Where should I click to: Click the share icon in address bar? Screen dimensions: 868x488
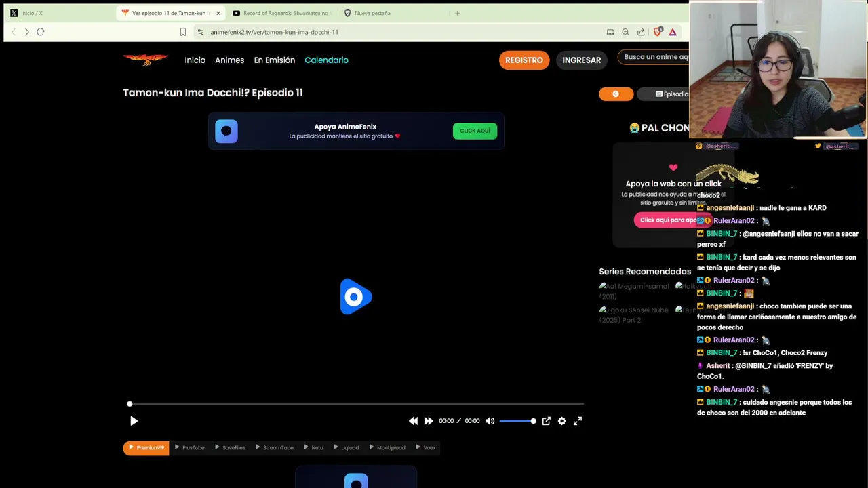tap(641, 32)
